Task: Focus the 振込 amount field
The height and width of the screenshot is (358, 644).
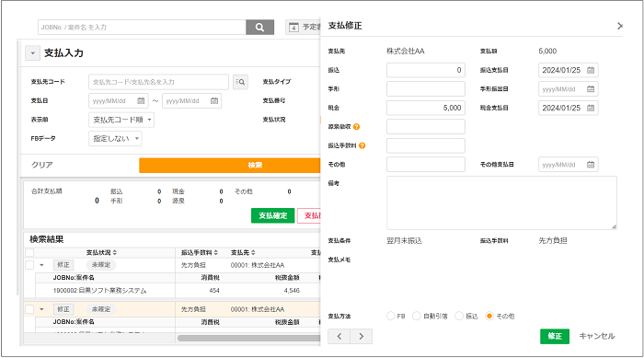Action: (x=425, y=70)
